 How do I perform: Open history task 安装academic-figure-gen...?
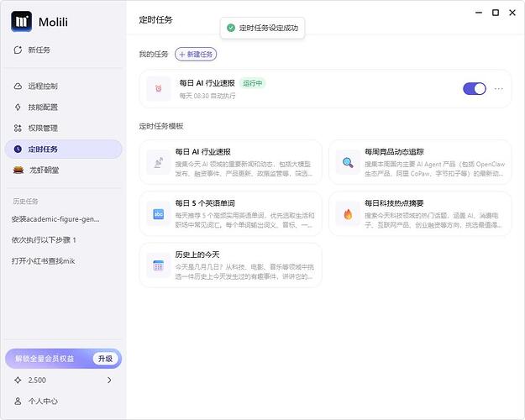[x=55, y=219]
